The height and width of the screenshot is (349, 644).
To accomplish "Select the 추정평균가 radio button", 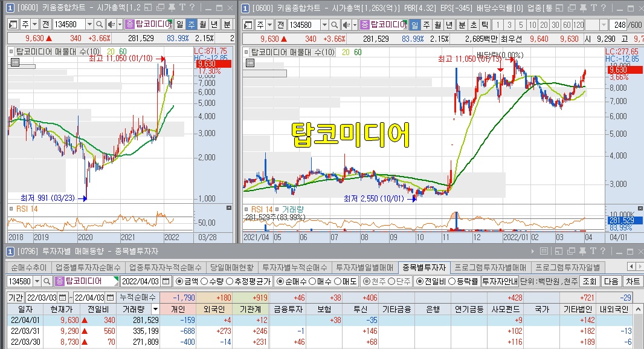I will coord(229,281).
